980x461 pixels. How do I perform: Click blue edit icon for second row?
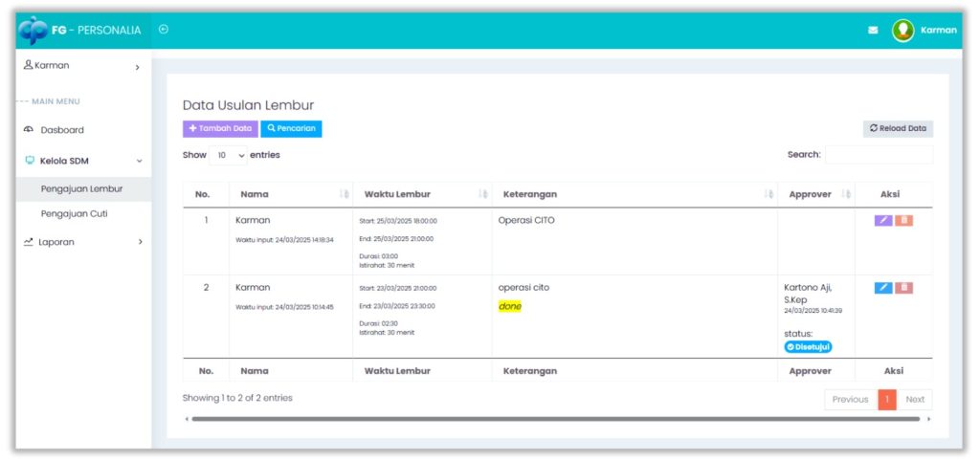click(x=882, y=287)
